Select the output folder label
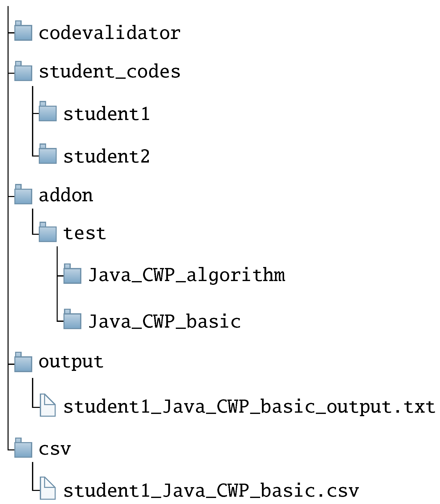The width and height of the screenshot is (440, 504). tap(71, 362)
